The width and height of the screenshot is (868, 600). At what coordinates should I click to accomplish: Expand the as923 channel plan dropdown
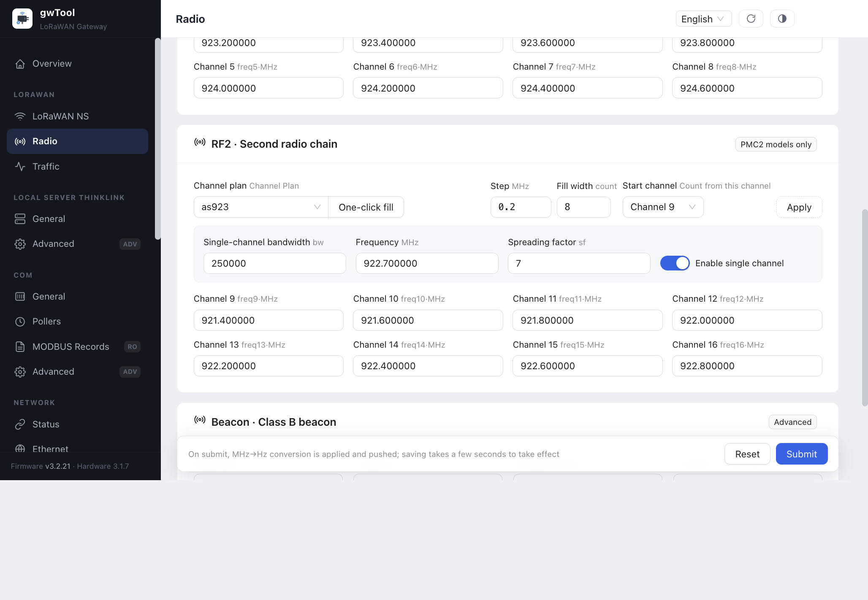[x=261, y=207]
